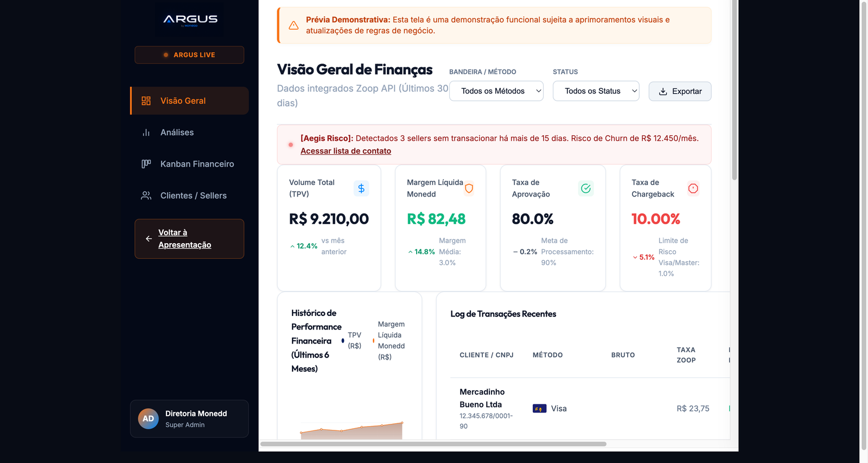Click the ARGUS logo in sidebar
The height and width of the screenshot is (463, 868).
click(189, 20)
